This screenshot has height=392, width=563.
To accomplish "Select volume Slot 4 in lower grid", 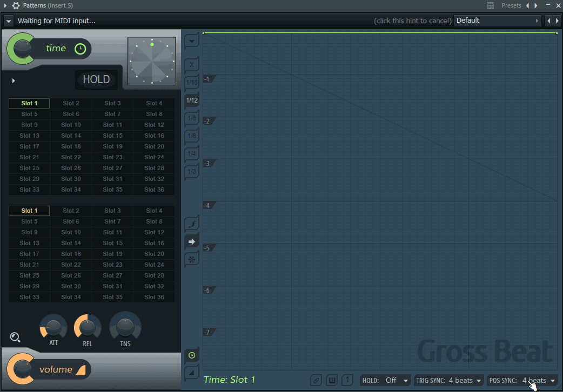I will click(154, 211).
